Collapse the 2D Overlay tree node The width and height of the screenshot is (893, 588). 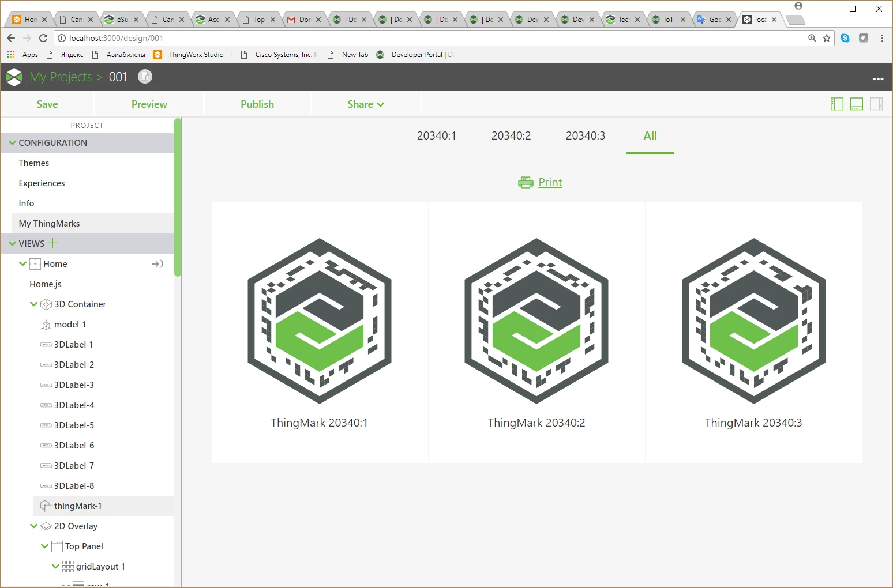click(x=33, y=526)
